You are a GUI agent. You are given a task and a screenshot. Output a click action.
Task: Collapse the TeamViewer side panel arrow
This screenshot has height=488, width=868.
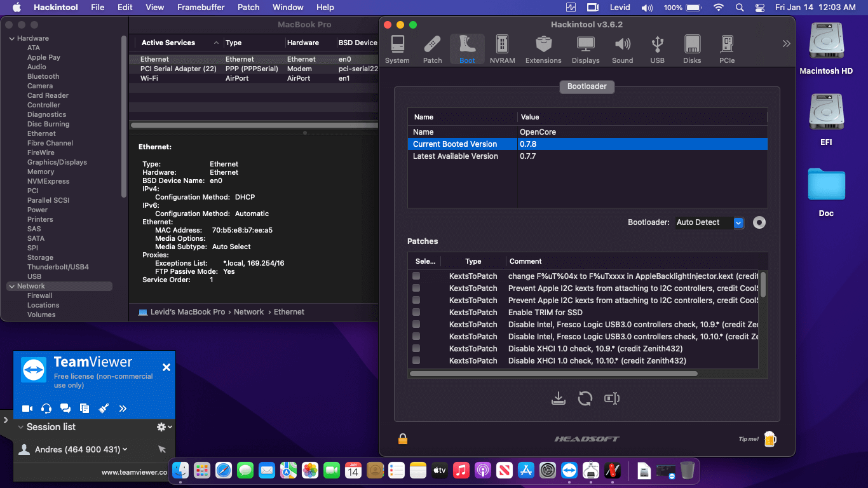5,420
